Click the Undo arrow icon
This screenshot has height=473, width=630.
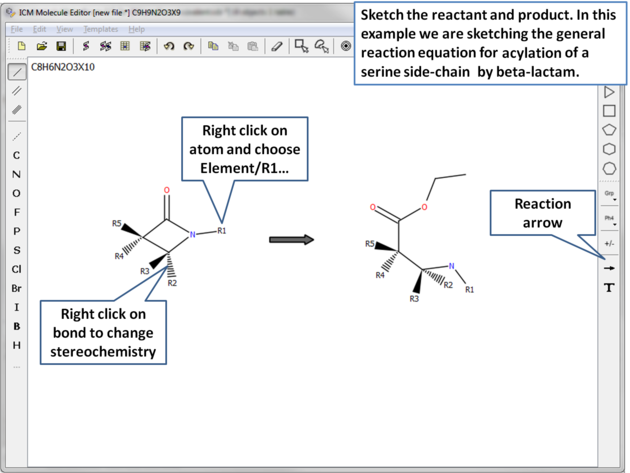(x=168, y=46)
